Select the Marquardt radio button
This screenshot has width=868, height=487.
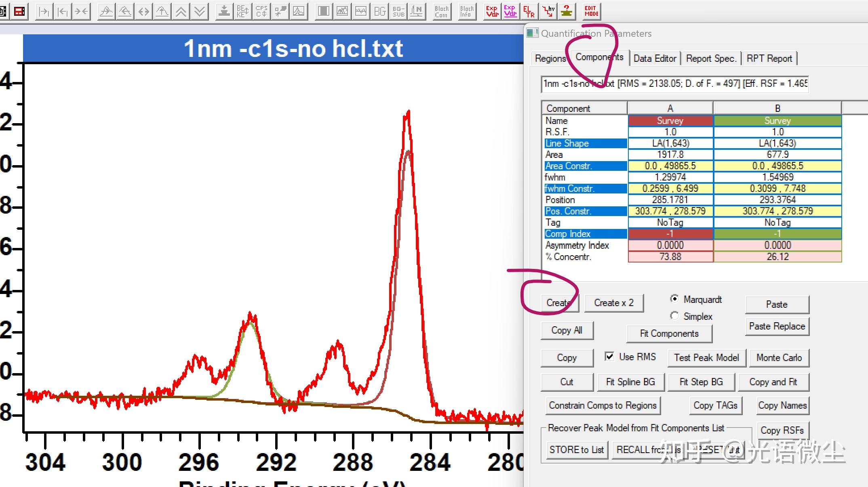click(x=674, y=299)
